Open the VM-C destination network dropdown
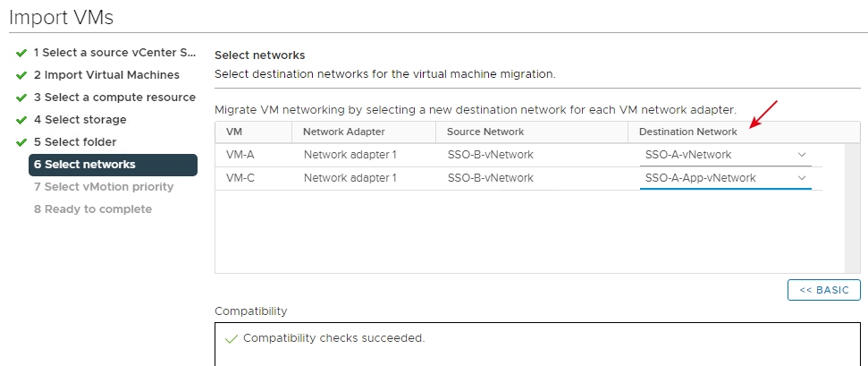The width and height of the screenshot is (868, 366). pos(725,178)
